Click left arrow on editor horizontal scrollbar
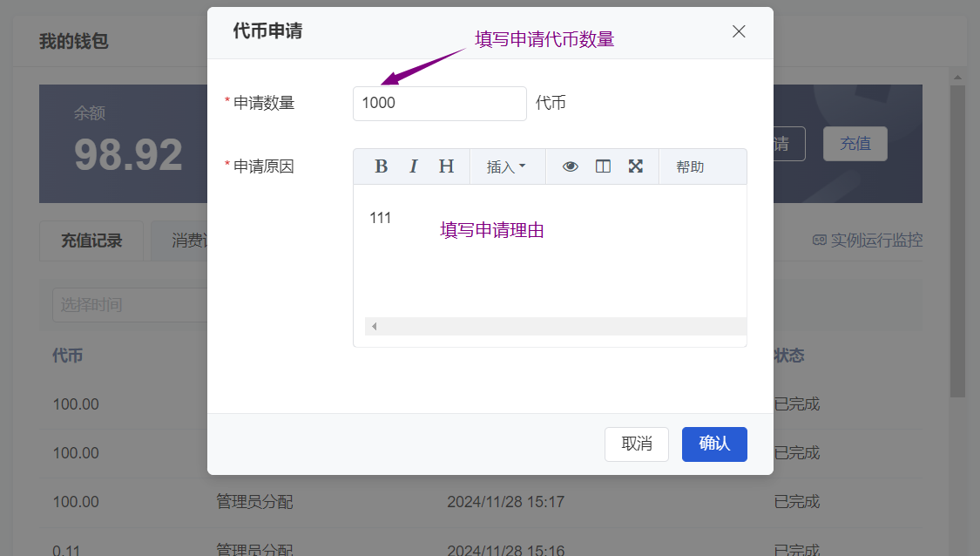This screenshot has width=980, height=556. 374,327
